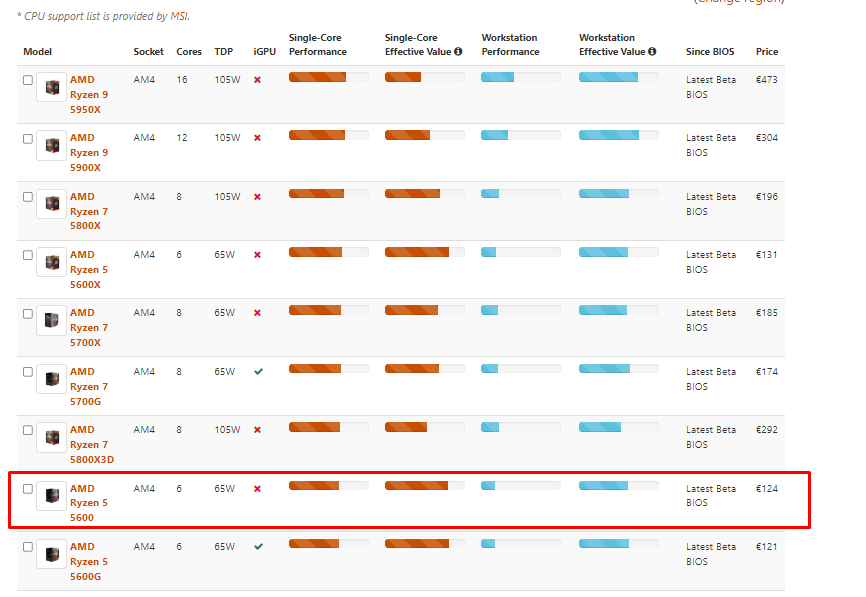Select the AMD Ryzen 7 5800X checkbox
This screenshot has width=866, height=597.
point(28,197)
